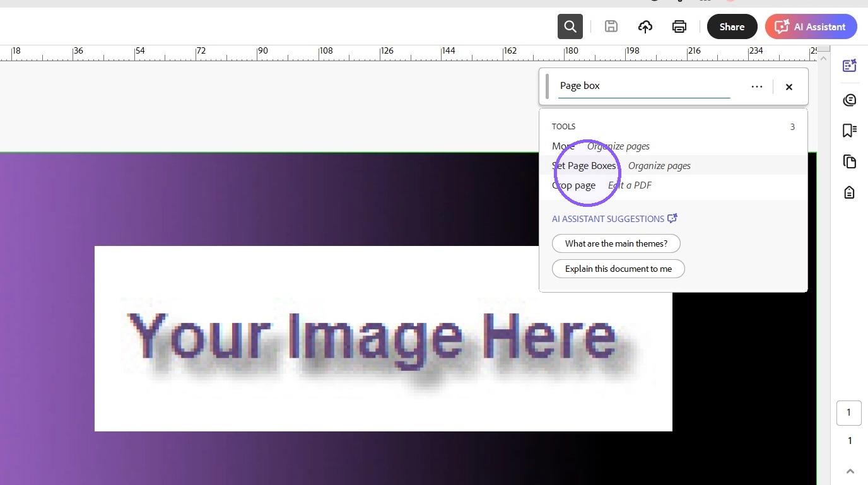Click the 'Page box' search field

tap(644, 86)
